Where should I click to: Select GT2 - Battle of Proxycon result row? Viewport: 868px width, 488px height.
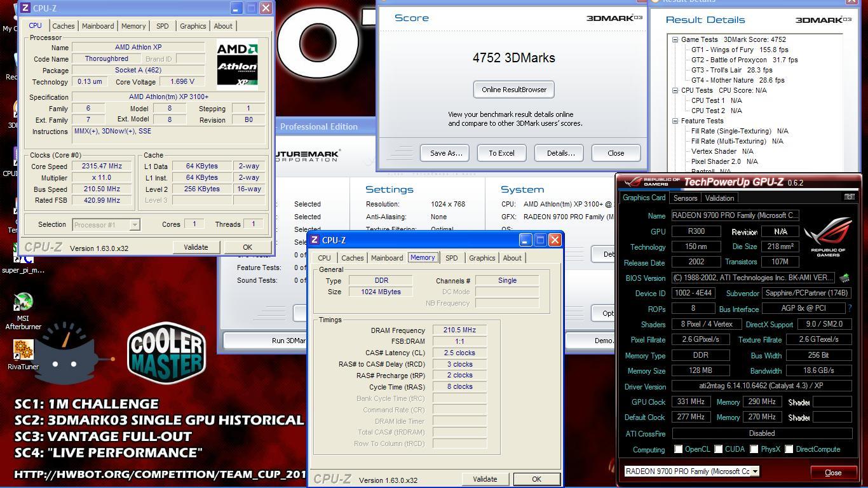744,60
